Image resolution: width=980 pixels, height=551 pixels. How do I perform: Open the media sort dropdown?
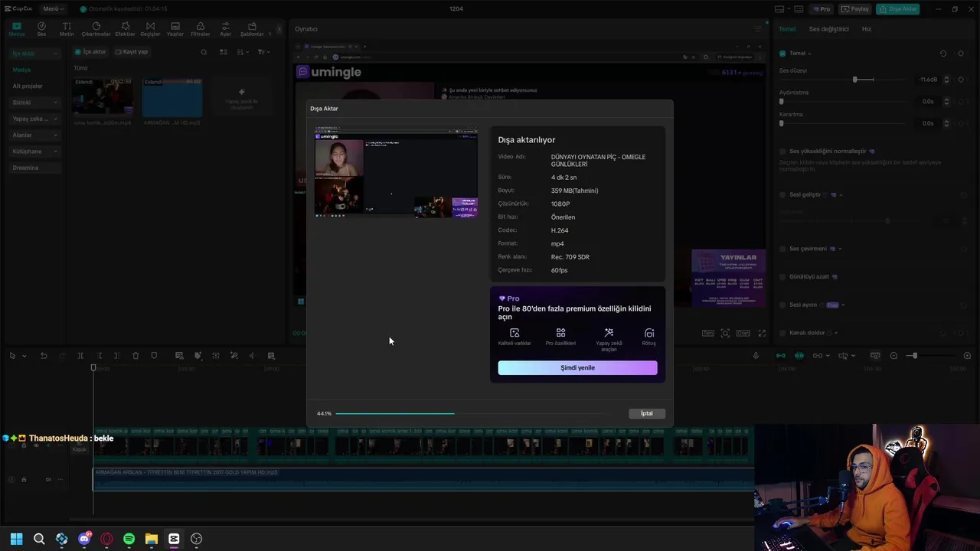(243, 52)
